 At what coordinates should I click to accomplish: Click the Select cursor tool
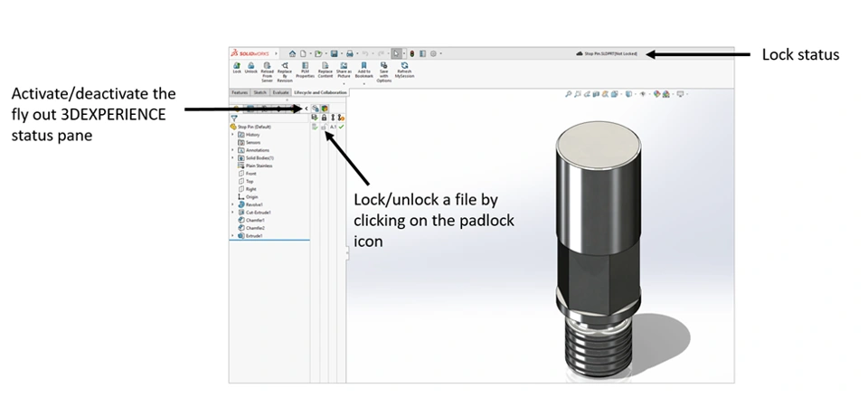(x=396, y=53)
